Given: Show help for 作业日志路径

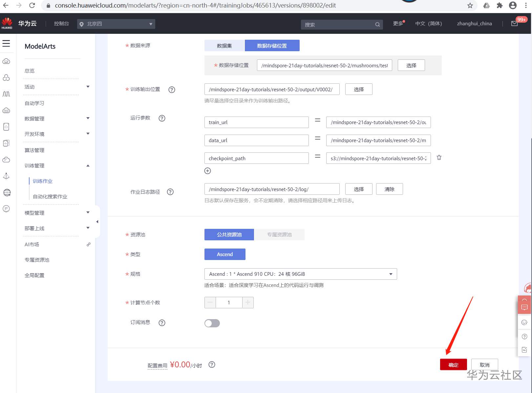Looking at the screenshot, I should point(170,192).
